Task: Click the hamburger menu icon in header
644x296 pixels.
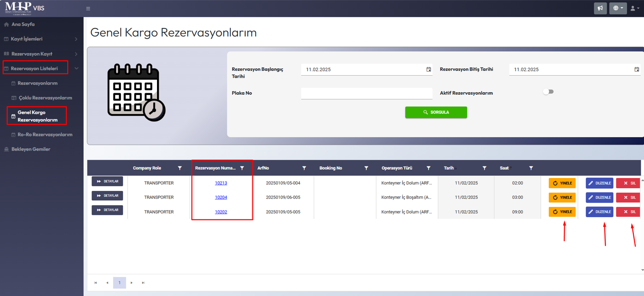Action: (88, 8)
